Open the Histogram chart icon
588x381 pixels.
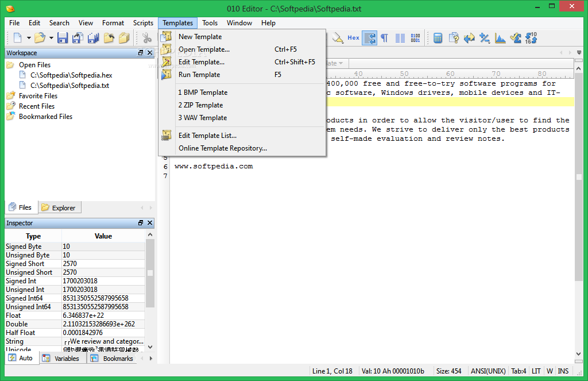tap(500, 37)
